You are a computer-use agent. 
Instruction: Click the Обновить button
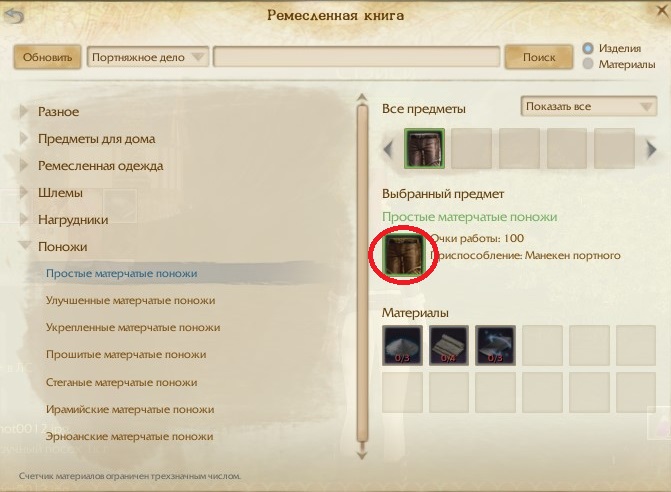[47, 57]
